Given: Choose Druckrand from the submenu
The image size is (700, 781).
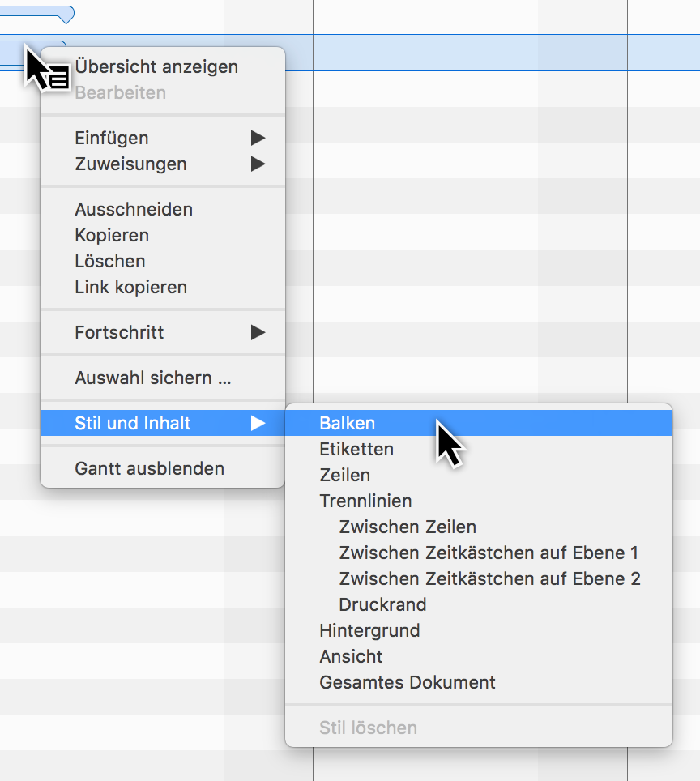Looking at the screenshot, I should pos(382,604).
